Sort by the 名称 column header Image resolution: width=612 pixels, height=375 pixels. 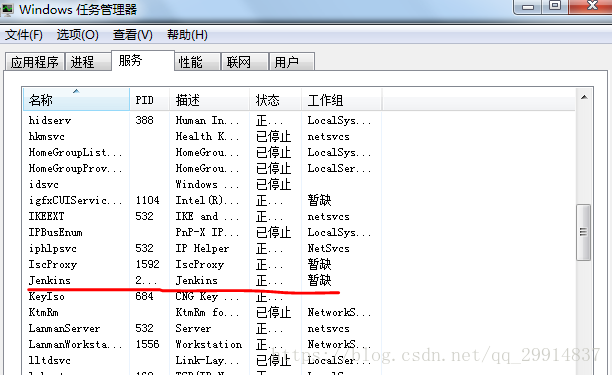pyautogui.click(x=76, y=100)
